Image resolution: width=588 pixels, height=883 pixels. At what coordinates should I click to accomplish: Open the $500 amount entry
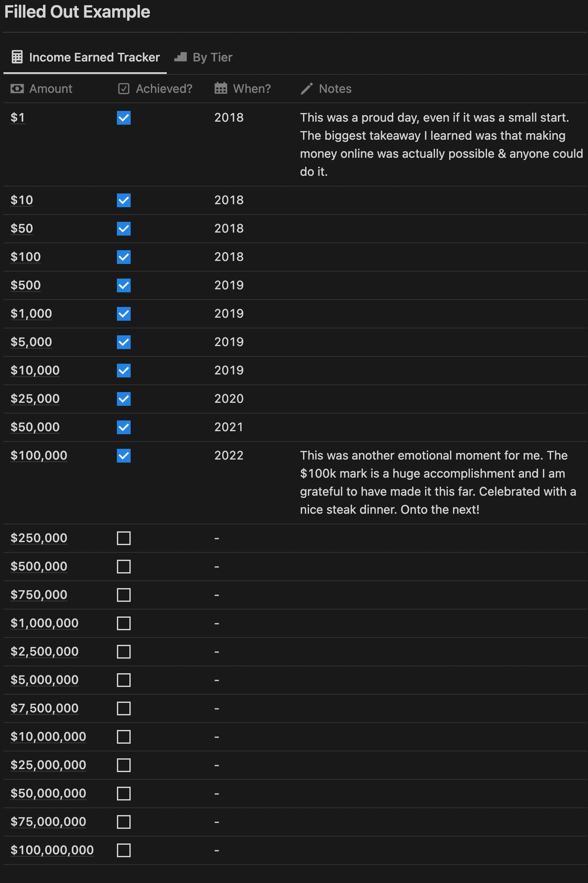click(25, 285)
